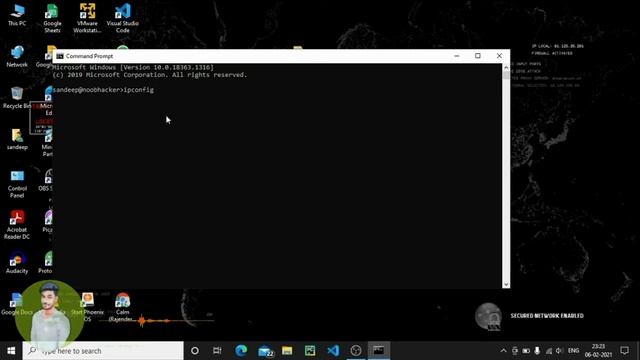Image resolution: width=640 pixels, height=360 pixels.
Task: Show hidden system tray icons
Action: (503, 351)
